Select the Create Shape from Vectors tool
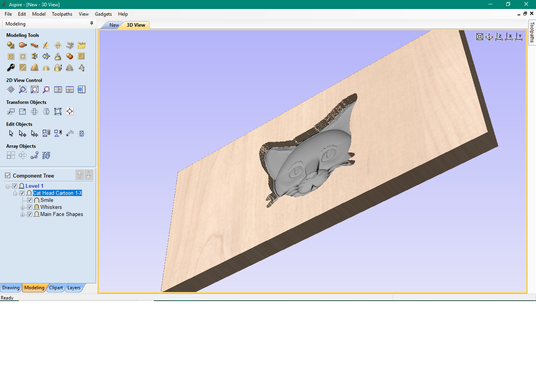The width and height of the screenshot is (536, 392). pos(11,45)
